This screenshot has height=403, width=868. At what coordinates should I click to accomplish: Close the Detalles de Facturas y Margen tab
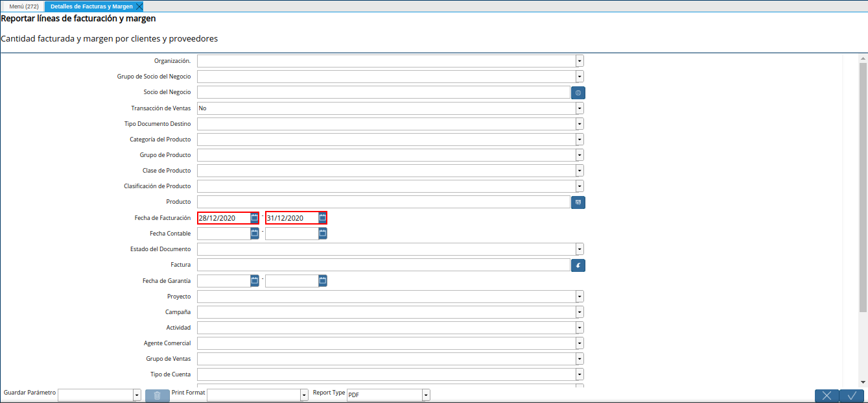click(x=139, y=6)
